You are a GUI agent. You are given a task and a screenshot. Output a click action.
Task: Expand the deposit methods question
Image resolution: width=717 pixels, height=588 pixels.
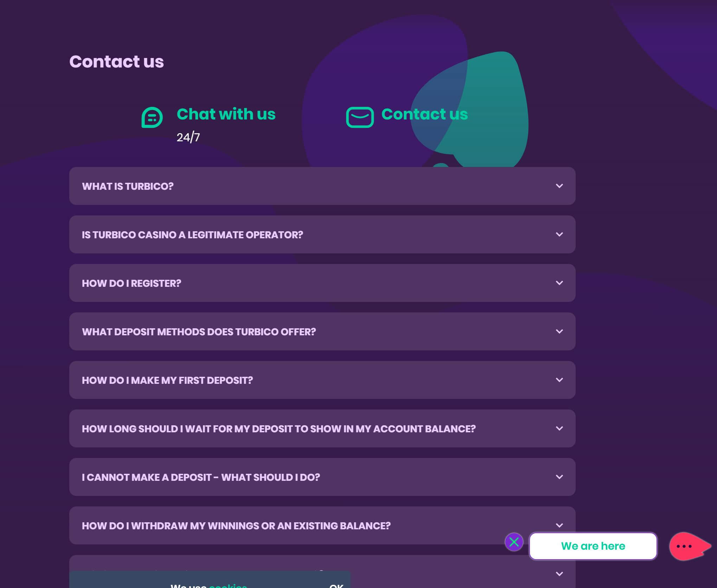[322, 331]
